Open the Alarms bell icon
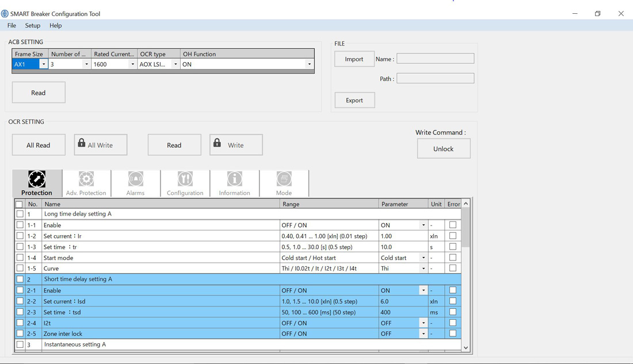 136,179
